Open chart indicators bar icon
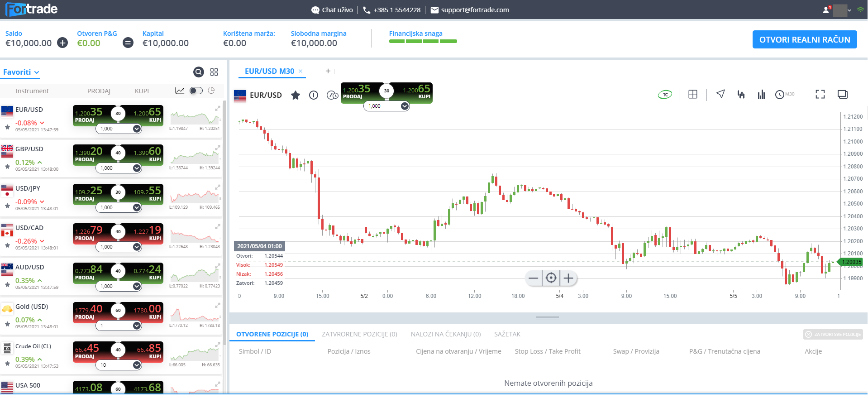The width and height of the screenshot is (868, 398). 761,94
